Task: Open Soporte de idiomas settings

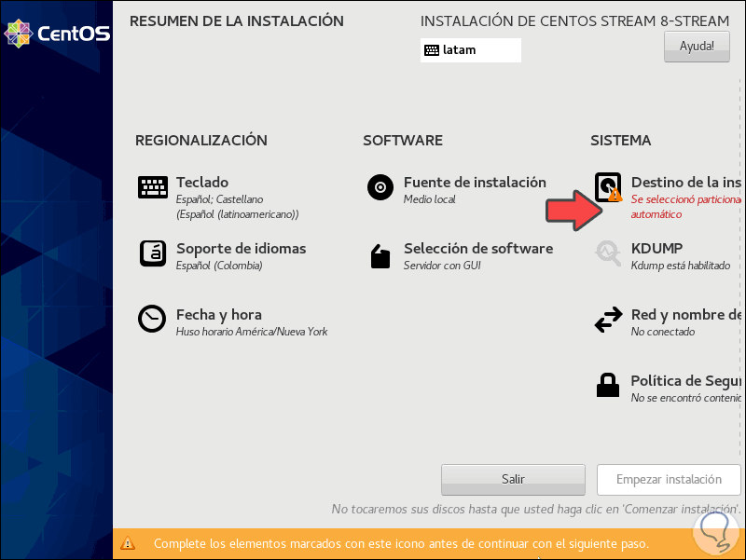Action: tap(241, 248)
